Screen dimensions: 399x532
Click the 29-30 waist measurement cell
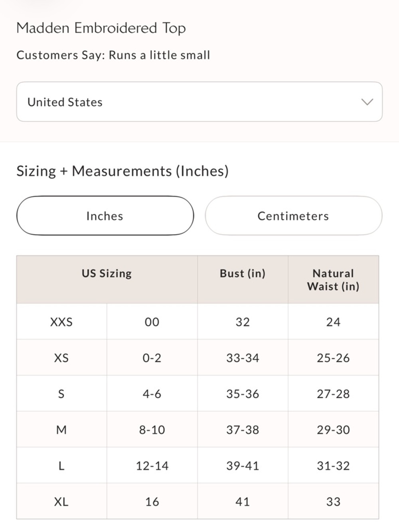pos(333,429)
